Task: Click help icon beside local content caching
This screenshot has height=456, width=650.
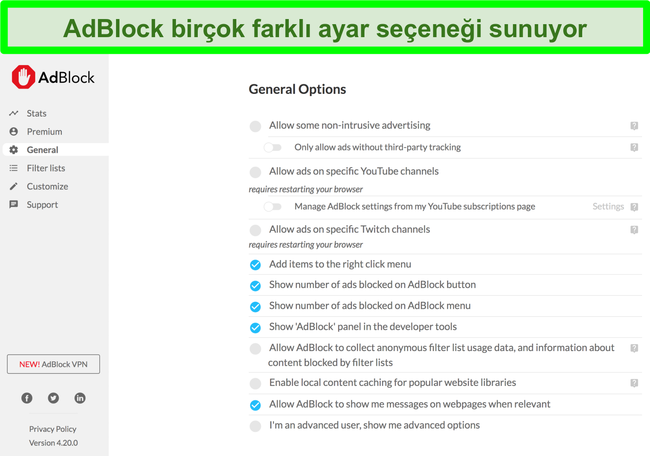Action: pos(634,383)
